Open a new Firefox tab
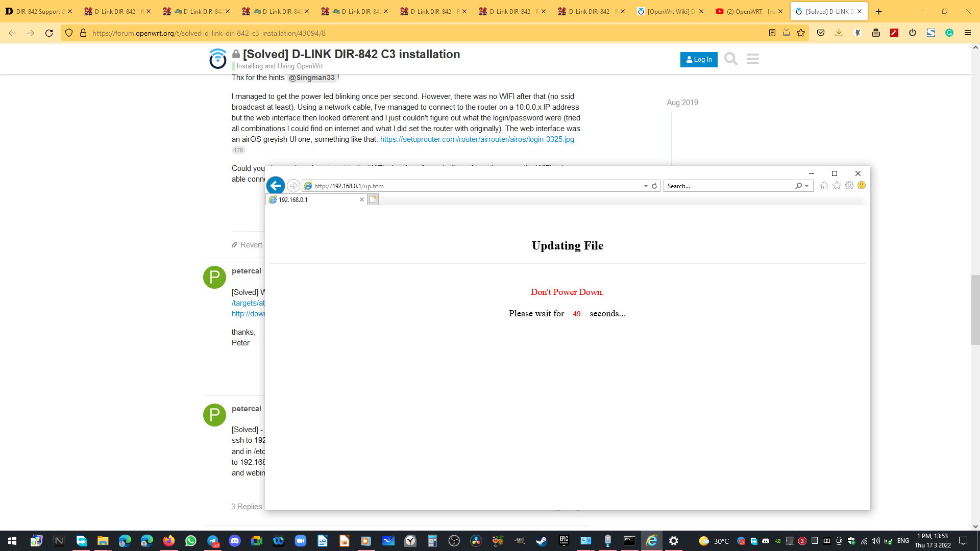 coord(878,11)
